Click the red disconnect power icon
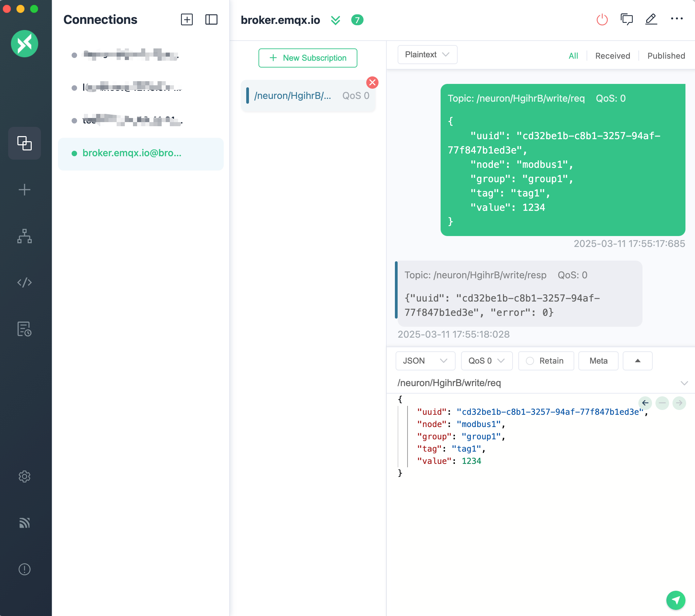 (602, 20)
